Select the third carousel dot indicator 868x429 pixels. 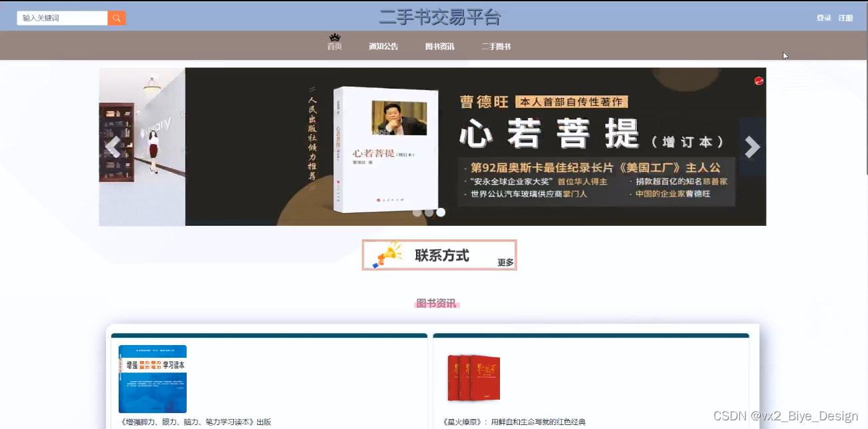point(441,213)
